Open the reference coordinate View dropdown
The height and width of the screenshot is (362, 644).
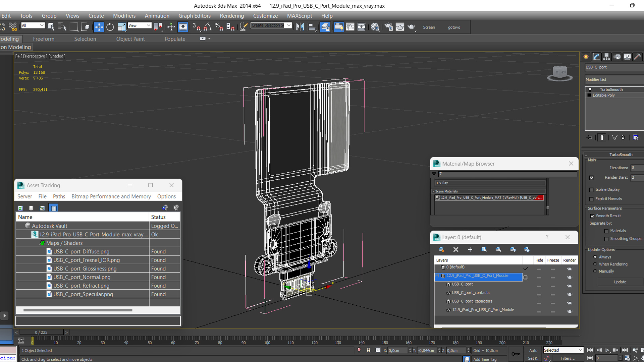[x=140, y=25]
